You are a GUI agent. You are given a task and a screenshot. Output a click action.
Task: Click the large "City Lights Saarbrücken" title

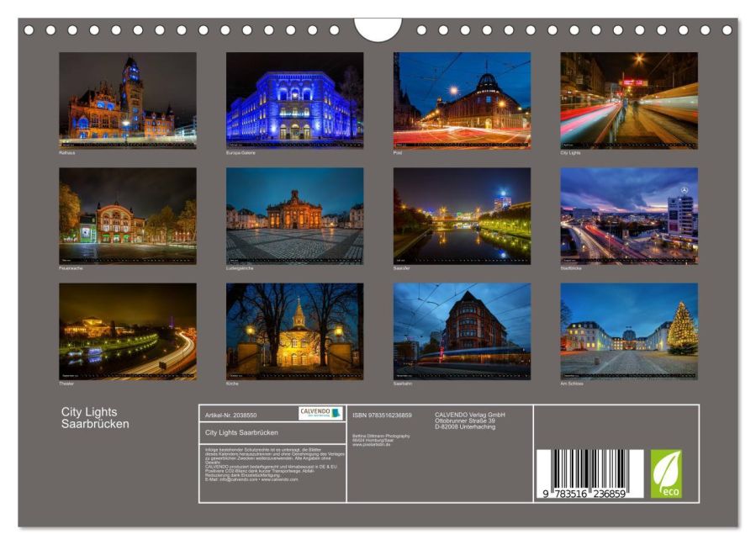click(95, 418)
